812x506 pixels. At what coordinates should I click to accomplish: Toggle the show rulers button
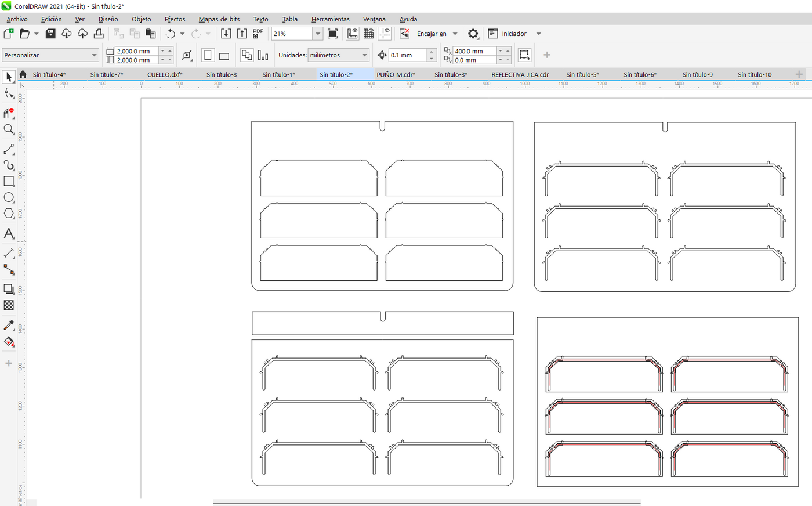(x=353, y=34)
